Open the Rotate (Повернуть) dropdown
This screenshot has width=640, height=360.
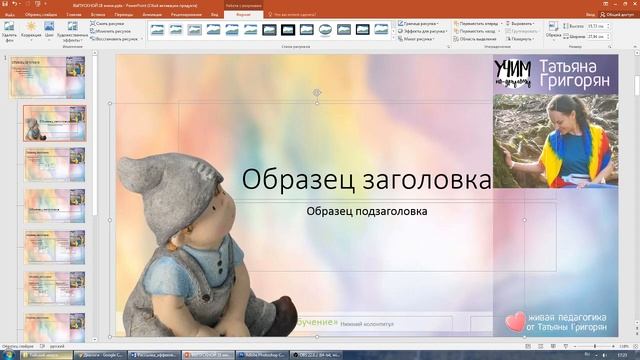click(520, 39)
